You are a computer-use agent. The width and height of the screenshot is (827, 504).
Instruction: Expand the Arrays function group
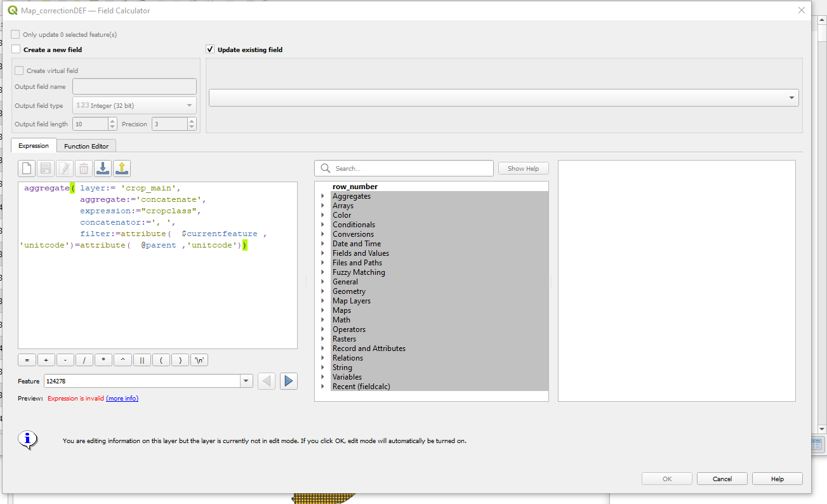point(322,206)
